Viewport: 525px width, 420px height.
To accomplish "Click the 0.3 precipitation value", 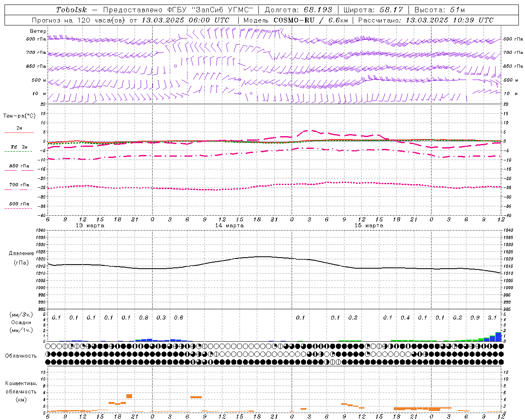I will click(x=161, y=317).
